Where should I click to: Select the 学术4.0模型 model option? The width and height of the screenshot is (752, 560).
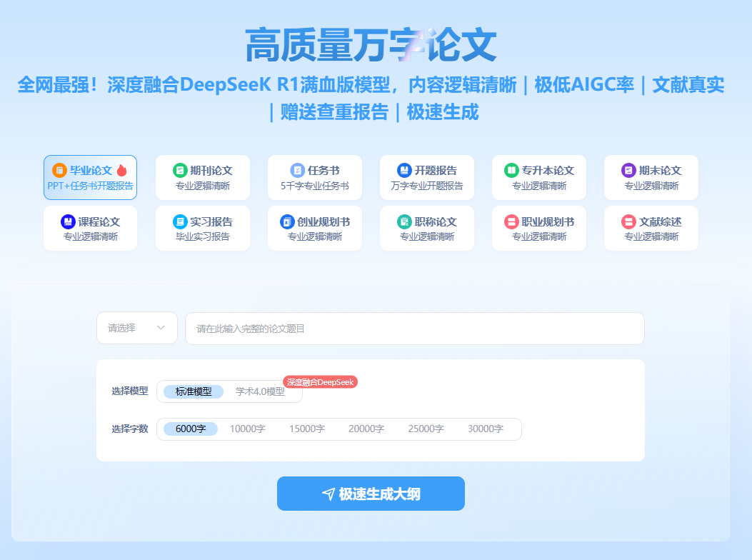tap(260, 391)
